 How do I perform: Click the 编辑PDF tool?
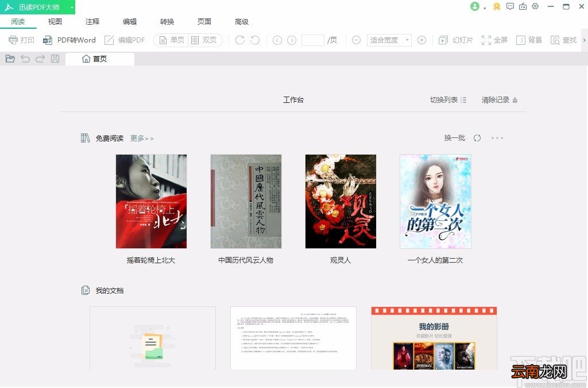[124, 40]
